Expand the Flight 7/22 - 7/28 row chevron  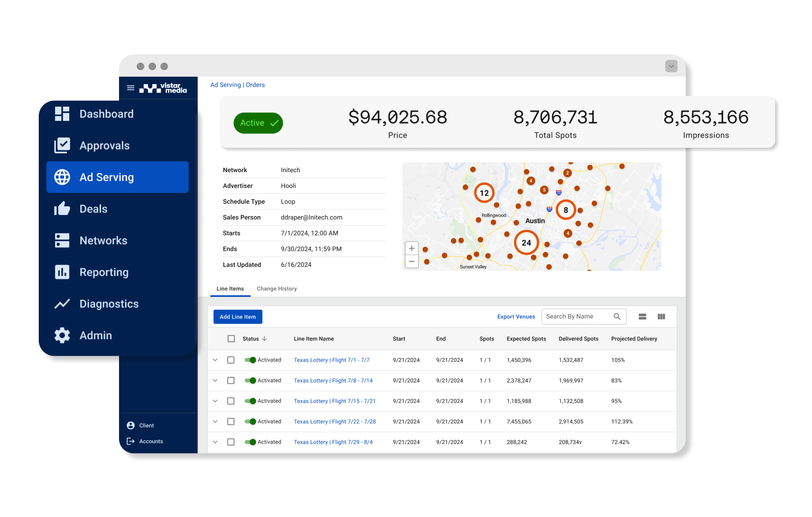click(x=215, y=421)
